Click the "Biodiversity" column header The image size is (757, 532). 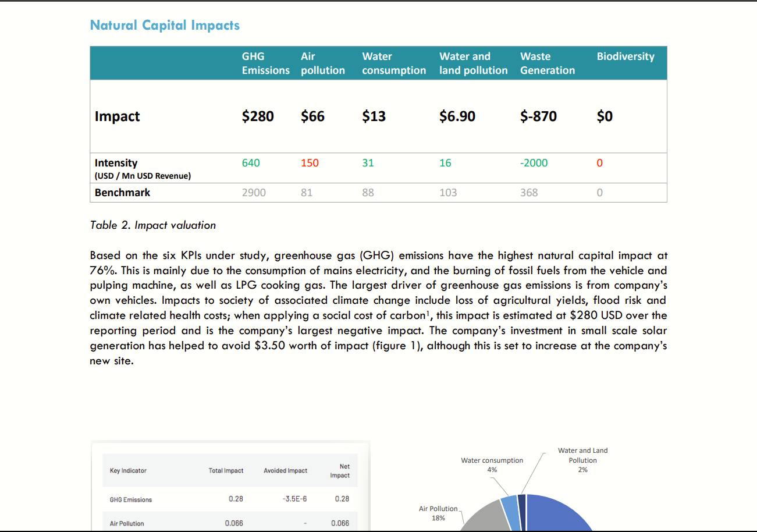[x=625, y=56]
